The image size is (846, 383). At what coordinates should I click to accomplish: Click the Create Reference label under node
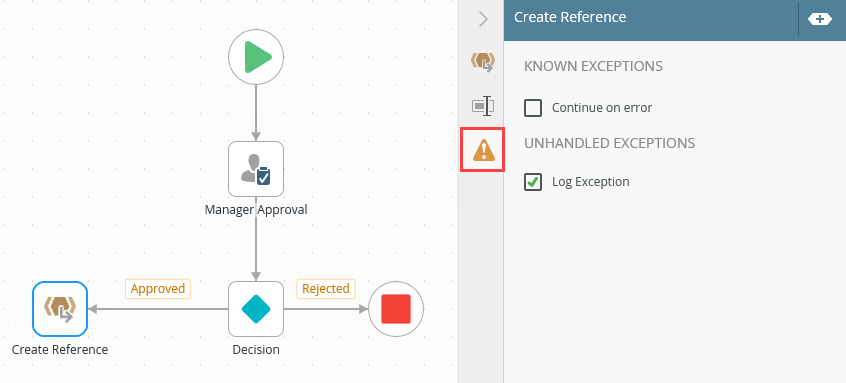click(x=60, y=350)
